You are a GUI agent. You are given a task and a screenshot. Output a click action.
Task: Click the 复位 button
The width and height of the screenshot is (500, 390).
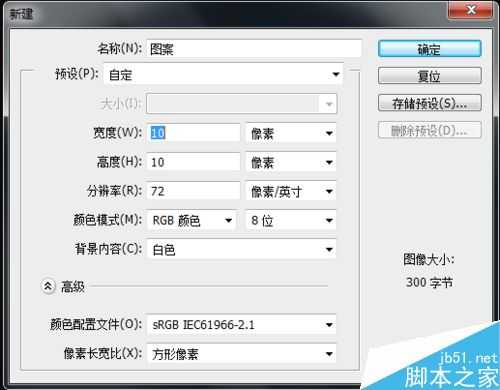[430, 76]
